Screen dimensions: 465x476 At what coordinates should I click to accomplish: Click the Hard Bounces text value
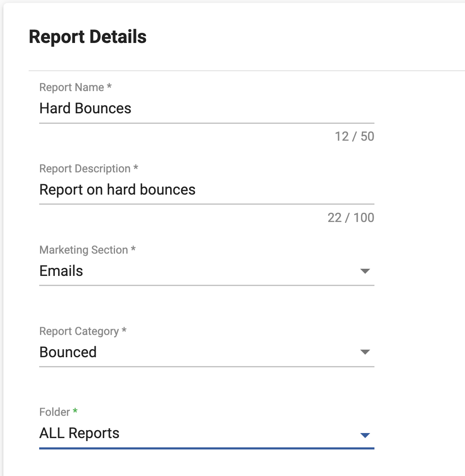85,109
